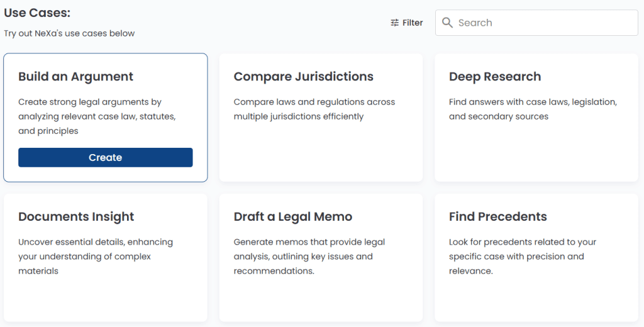Click the 'Uncover essential details' description text
Screen dimensions: 644x327
tap(96, 257)
